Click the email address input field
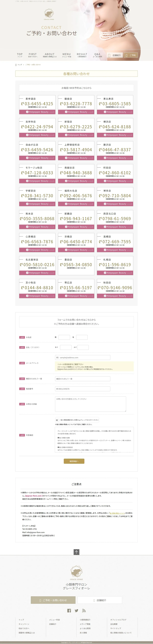153x644 pixels. pyautogui.click(x=82, y=357)
